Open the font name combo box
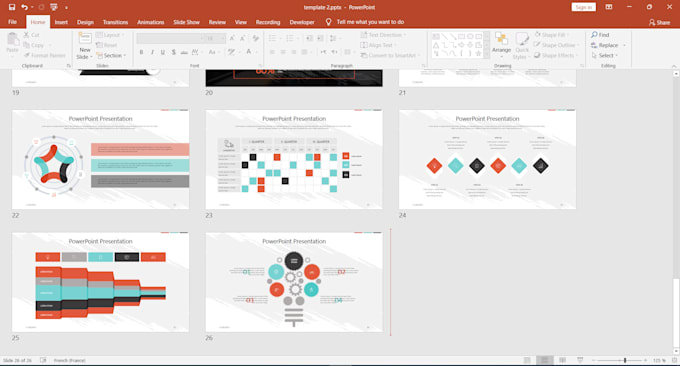680x366 pixels. 170,38
